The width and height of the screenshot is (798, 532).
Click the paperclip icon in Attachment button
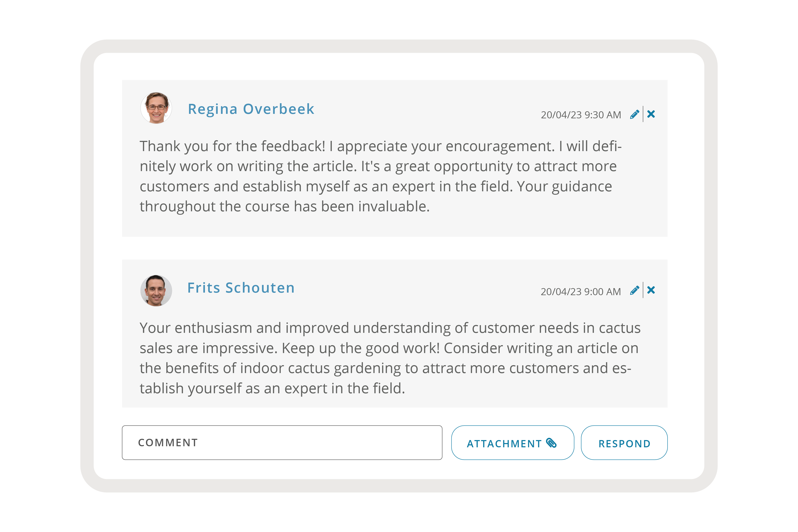click(x=551, y=443)
